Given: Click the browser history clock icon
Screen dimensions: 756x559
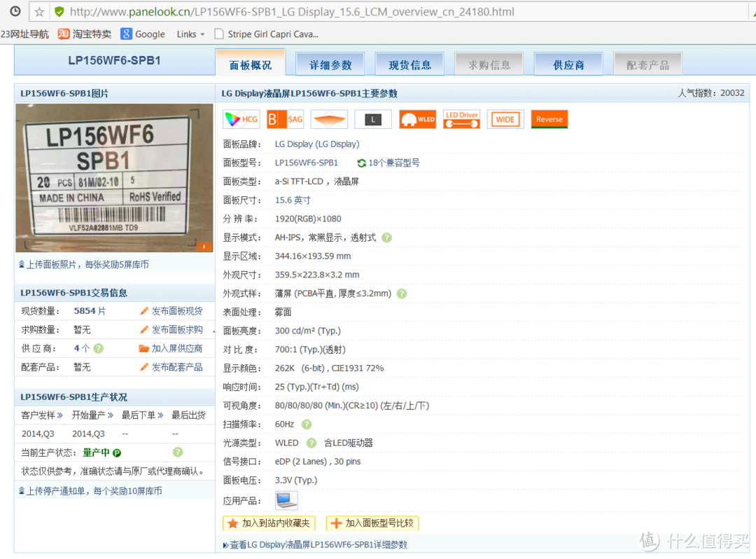Looking at the screenshot, I should pyautogui.click(x=15, y=11).
